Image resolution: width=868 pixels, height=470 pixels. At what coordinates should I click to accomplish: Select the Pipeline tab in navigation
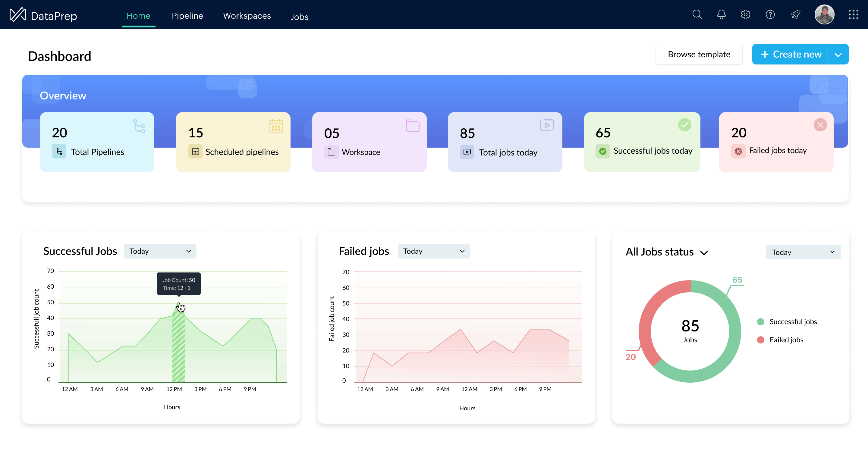click(x=187, y=16)
